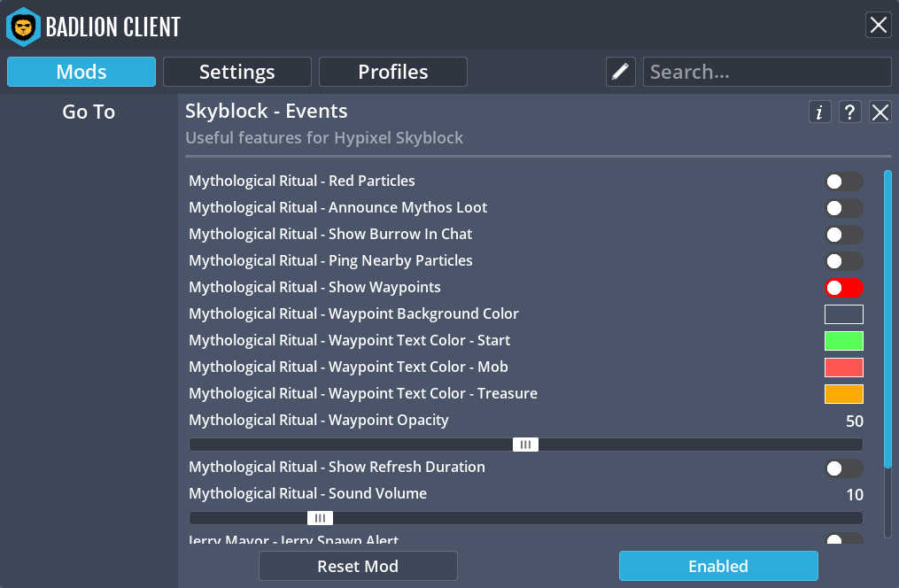
Task: Click 'Mythological Ritual - Sound Volume' label
Action: click(x=308, y=493)
